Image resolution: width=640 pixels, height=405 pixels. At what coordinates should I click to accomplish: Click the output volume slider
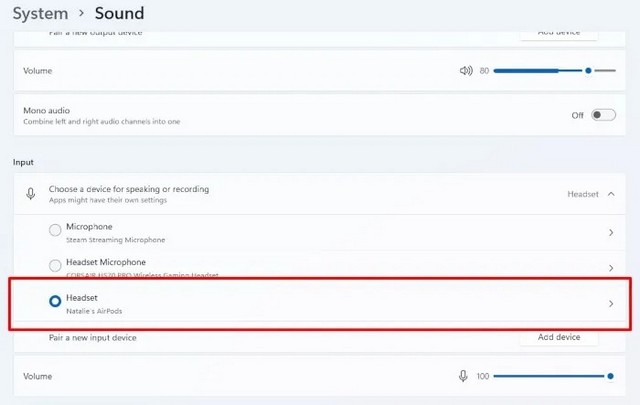pos(540,71)
